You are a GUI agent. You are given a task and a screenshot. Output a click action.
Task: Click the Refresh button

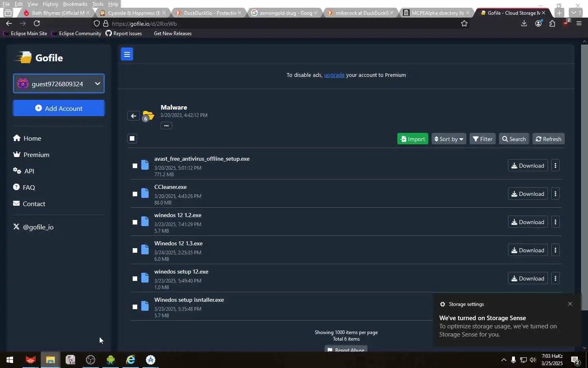(x=548, y=139)
